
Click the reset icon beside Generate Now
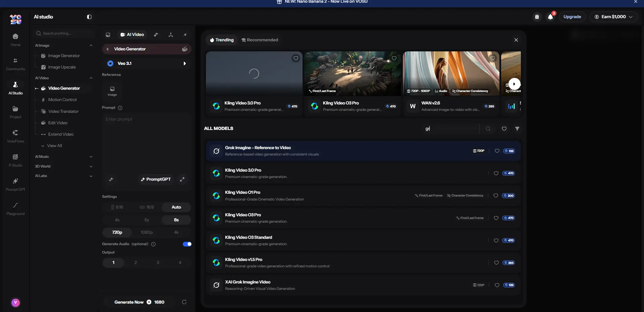point(184,302)
